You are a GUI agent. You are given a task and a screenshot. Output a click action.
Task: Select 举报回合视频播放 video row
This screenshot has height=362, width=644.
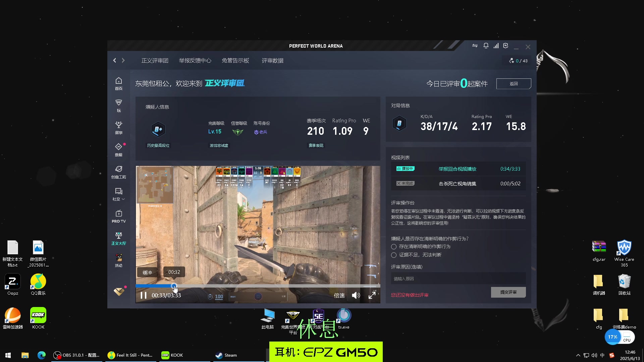(x=458, y=169)
